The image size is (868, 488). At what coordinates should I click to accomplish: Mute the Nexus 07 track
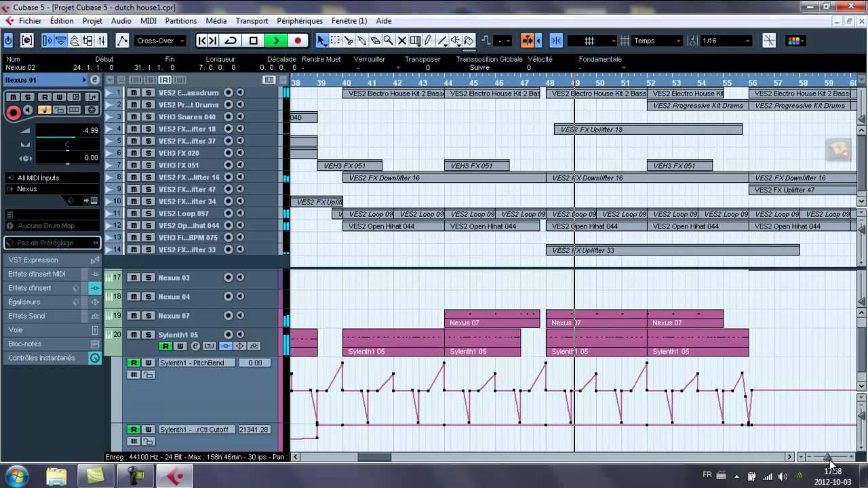pyautogui.click(x=134, y=316)
